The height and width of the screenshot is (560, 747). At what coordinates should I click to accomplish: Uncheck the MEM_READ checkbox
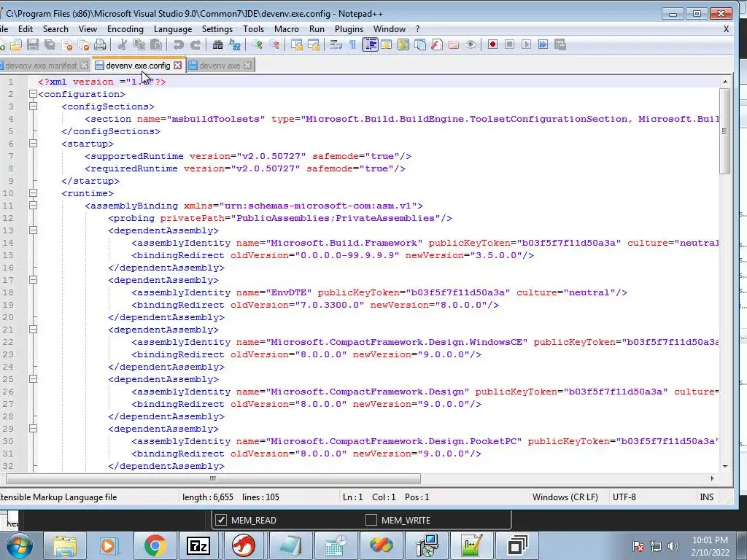coord(220,520)
